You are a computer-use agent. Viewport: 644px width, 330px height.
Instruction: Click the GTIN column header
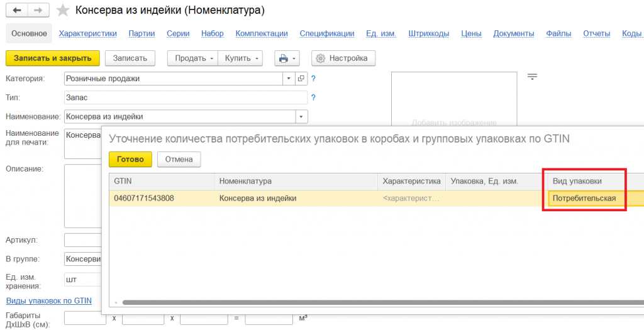click(x=162, y=182)
